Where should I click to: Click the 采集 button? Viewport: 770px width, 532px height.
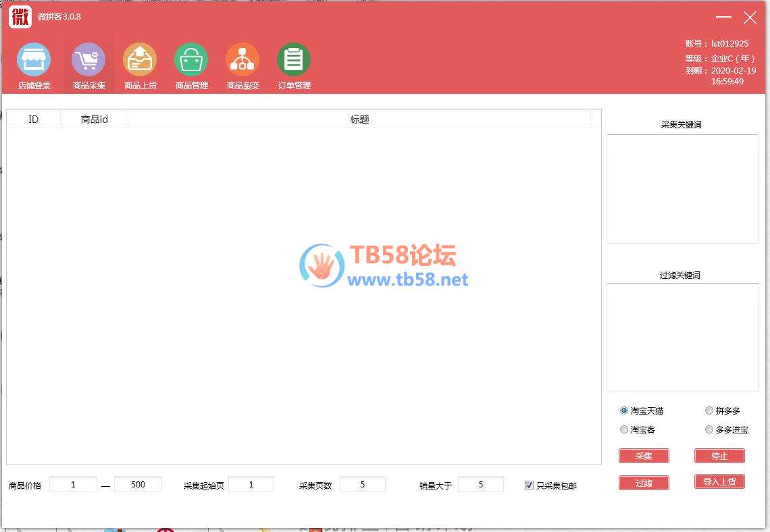click(x=644, y=456)
